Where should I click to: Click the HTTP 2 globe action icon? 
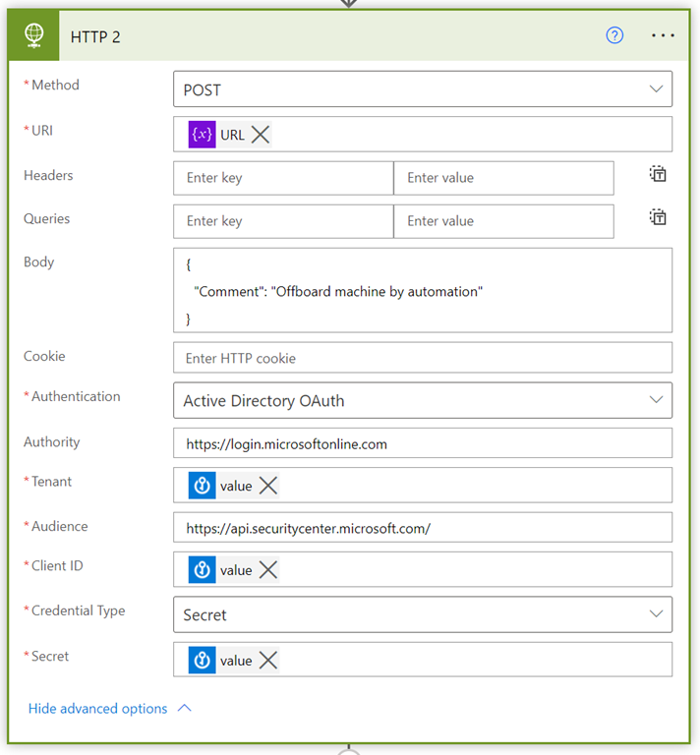pos(34,35)
